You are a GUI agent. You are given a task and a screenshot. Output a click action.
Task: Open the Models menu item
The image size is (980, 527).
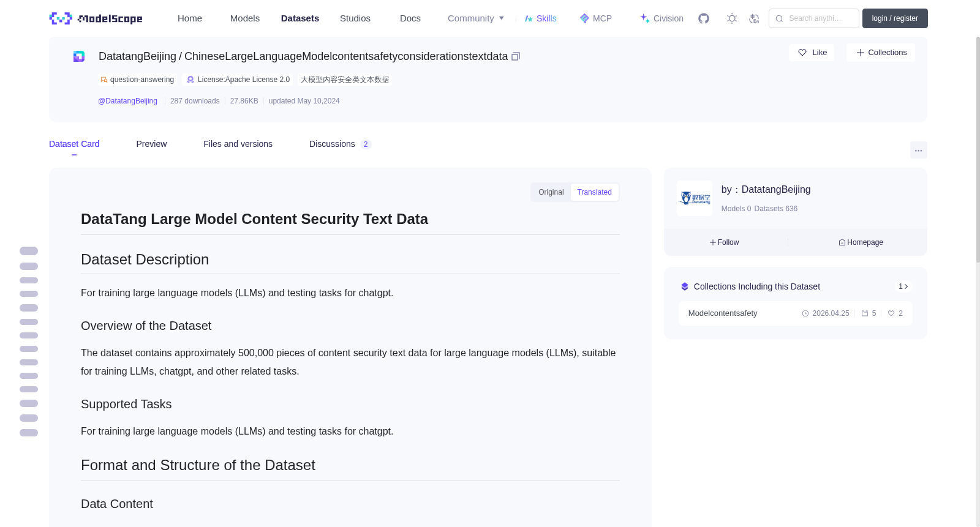pyautogui.click(x=245, y=18)
